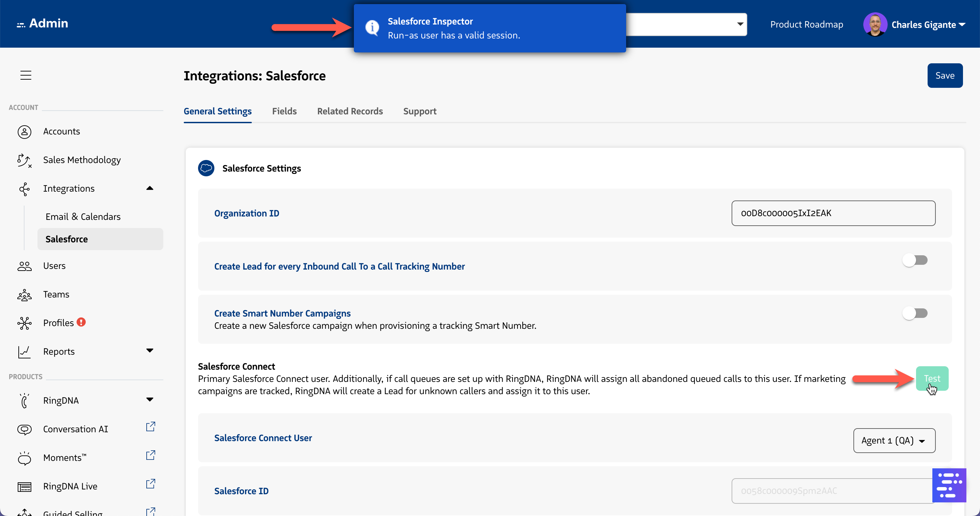
Task: Click the hamburger menu icon
Action: tap(26, 75)
